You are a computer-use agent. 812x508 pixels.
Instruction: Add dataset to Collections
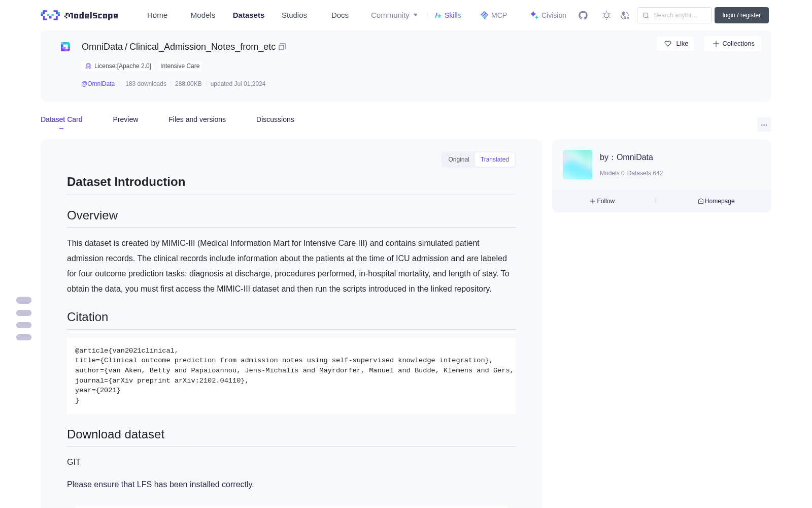(733, 44)
